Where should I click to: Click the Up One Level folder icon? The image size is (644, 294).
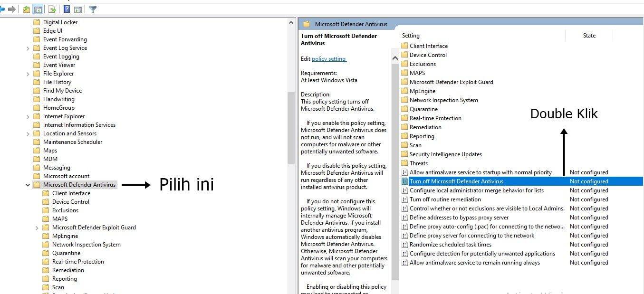pyautogui.click(x=27, y=9)
